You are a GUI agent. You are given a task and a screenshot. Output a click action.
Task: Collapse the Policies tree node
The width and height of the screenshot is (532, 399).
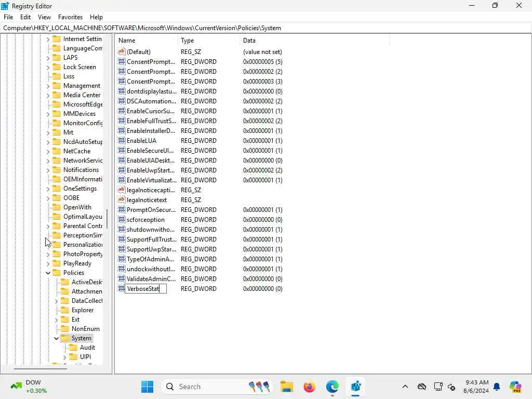(x=48, y=272)
